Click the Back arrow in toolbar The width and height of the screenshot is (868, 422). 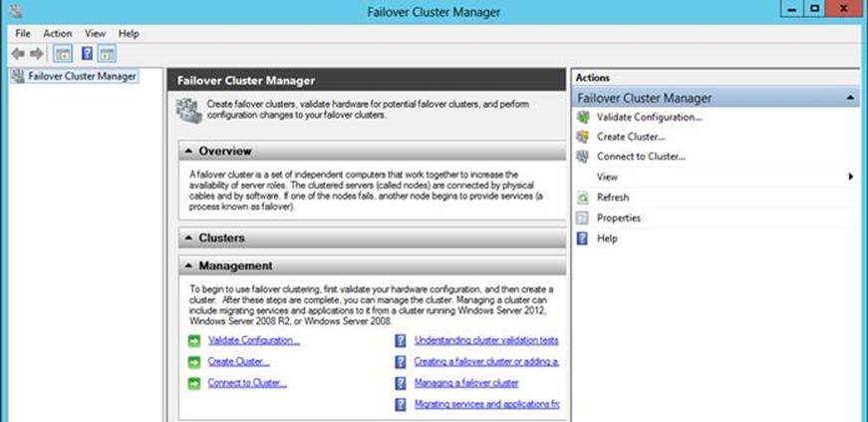(18, 54)
